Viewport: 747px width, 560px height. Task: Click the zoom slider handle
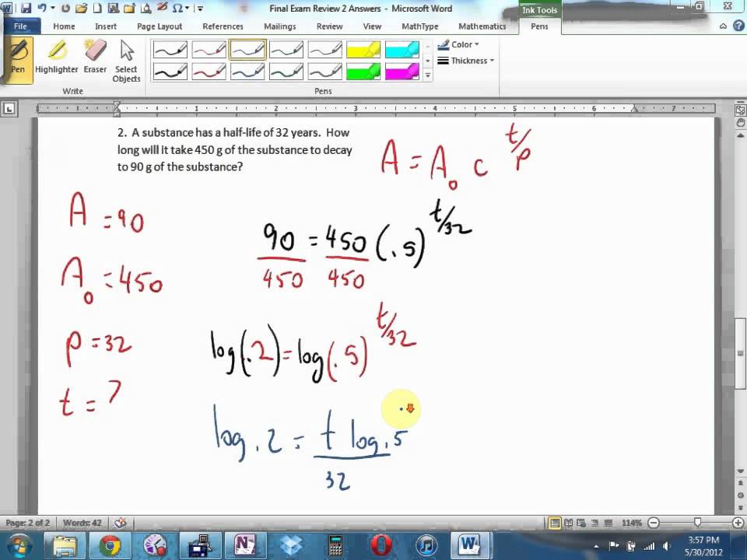[x=697, y=523]
